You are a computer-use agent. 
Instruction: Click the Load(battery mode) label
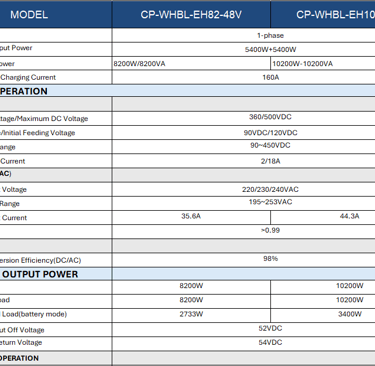coord(34,314)
